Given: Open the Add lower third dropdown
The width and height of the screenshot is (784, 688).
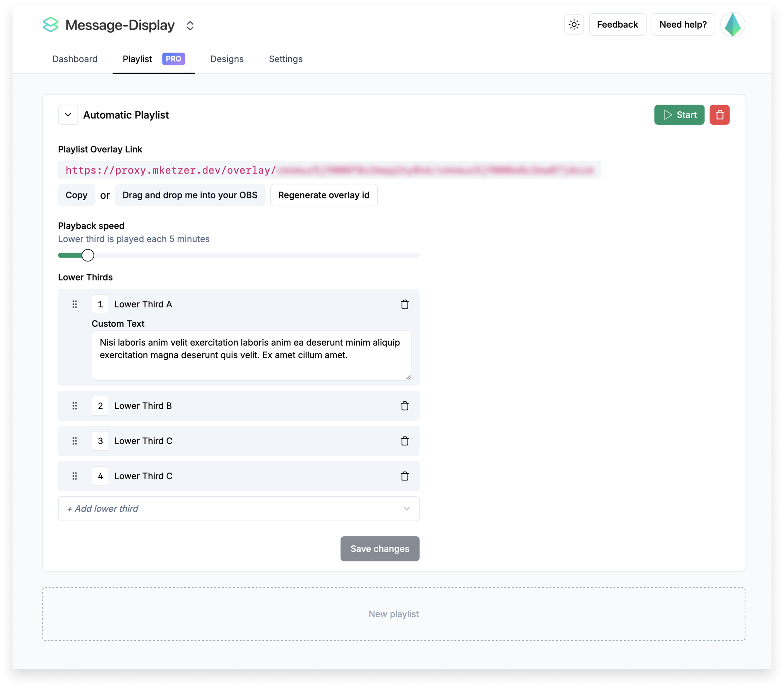Looking at the screenshot, I should [239, 509].
